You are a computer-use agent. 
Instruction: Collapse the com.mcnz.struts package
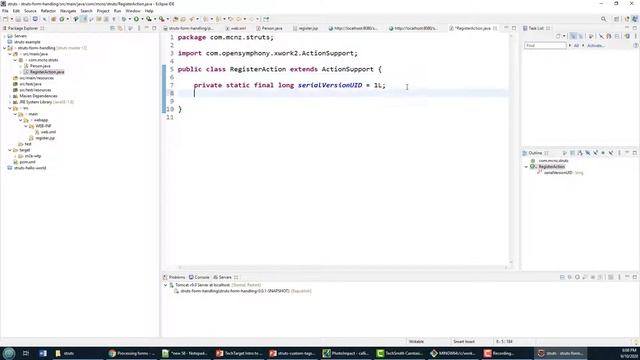15,60
